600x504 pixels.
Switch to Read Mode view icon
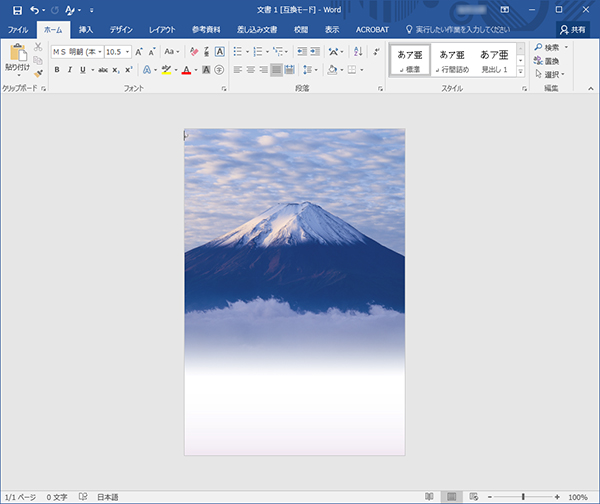point(429,496)
